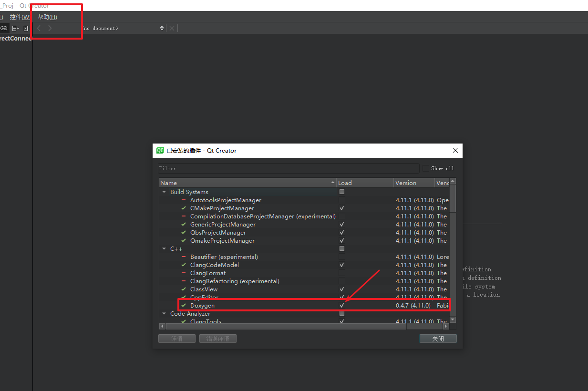588x391 pixels.
Task: Click the scroll-down arrow of plugin list
Action: (453, 319)
